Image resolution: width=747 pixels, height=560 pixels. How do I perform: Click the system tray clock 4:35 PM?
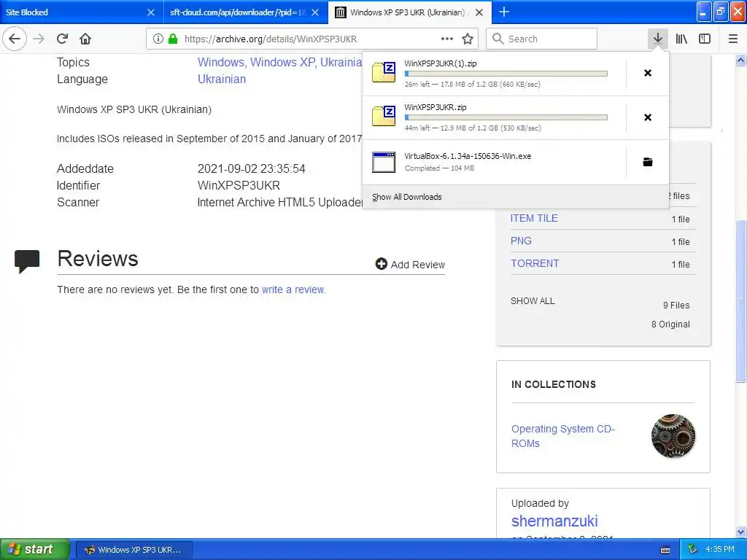click(720, 549)
